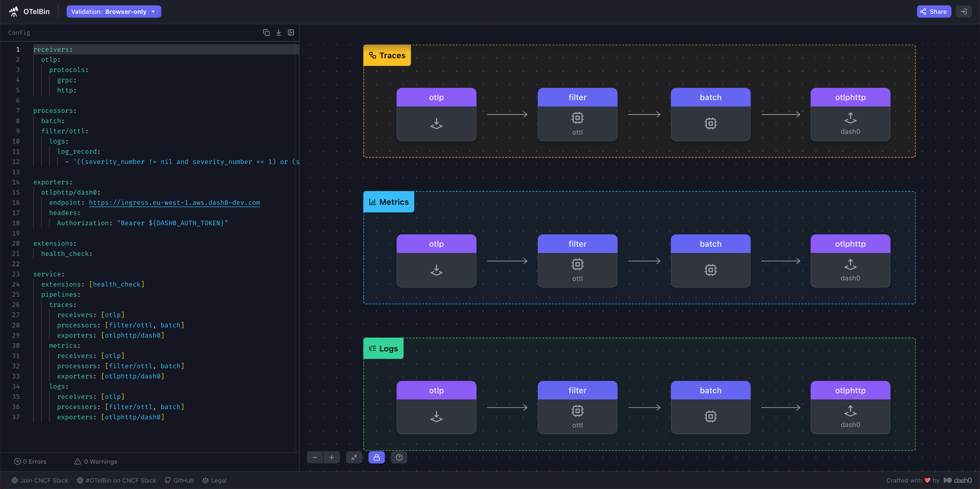Select the Traces pipeline label
The height and width of the screenshot is (489, 980).
(x=387, y=56)
